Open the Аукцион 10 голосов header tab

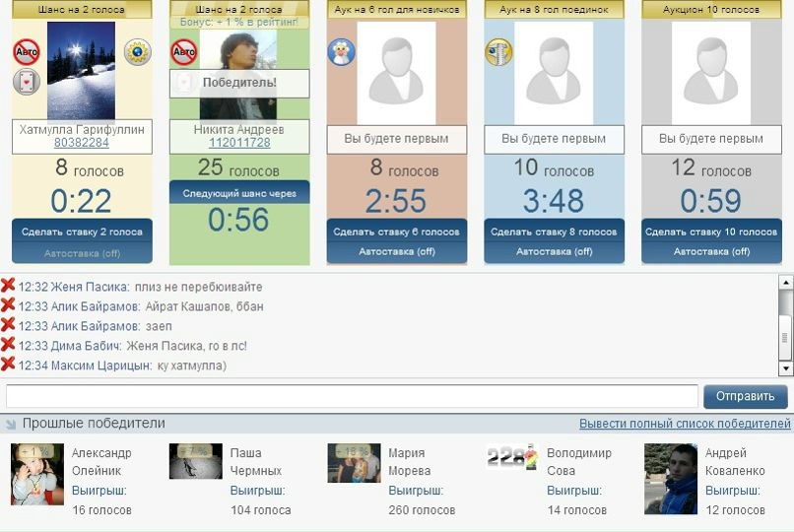[711, 9]
